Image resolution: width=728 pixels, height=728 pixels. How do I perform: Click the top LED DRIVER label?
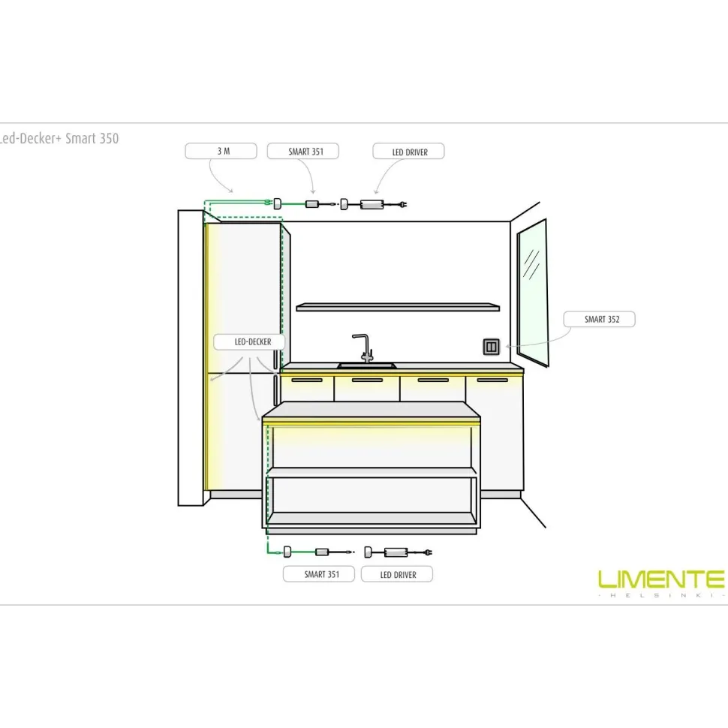[408, 152]
